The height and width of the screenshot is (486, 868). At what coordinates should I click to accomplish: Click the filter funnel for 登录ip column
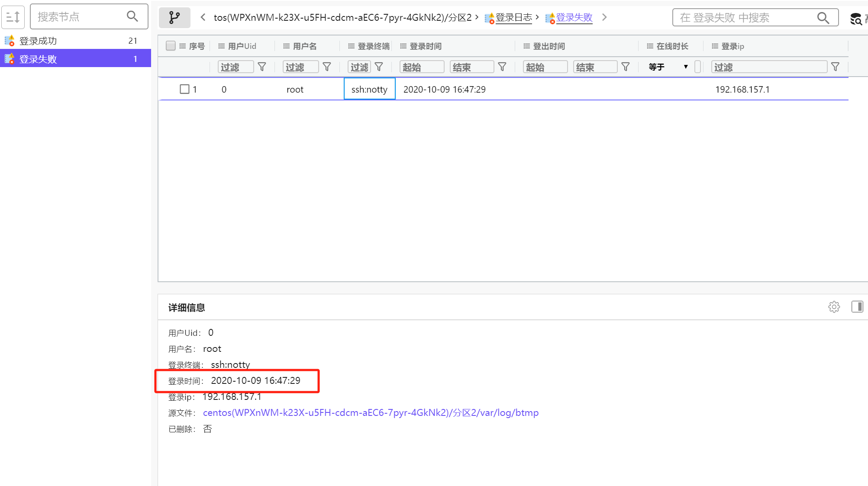836,67
